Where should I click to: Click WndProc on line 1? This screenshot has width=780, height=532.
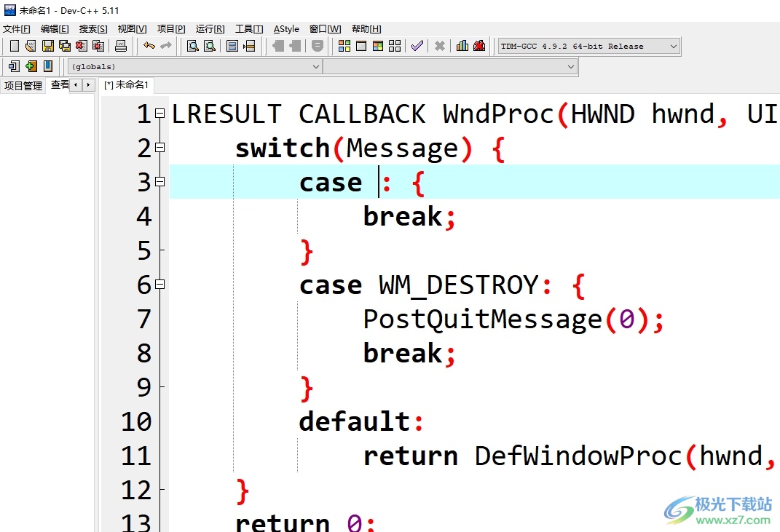point(498,114)
